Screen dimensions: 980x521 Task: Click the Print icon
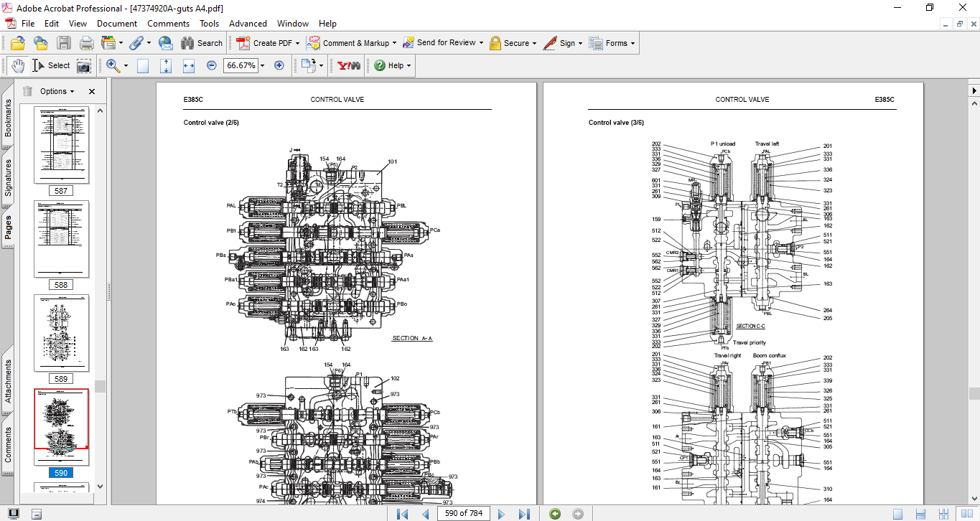[x=86, y=43]
